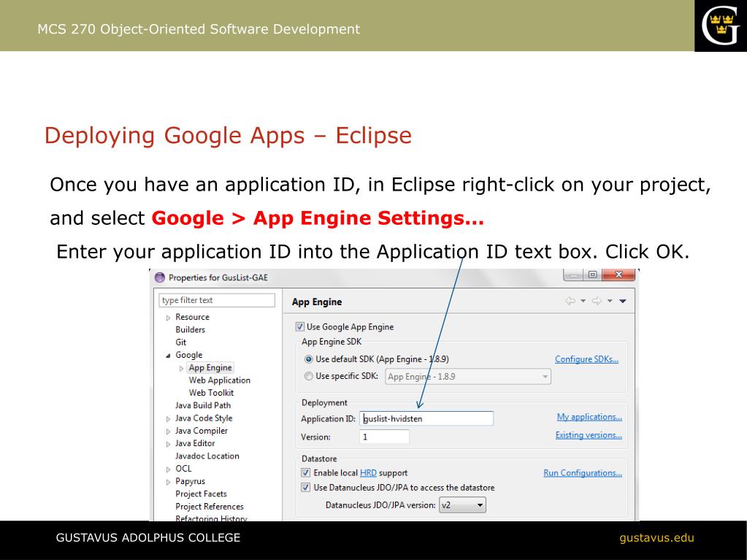The width and height of the screenshot is (747, 560).
Task: Open the App Engine - 1.8.9 SDK combo box
Action: click(468, 377)
